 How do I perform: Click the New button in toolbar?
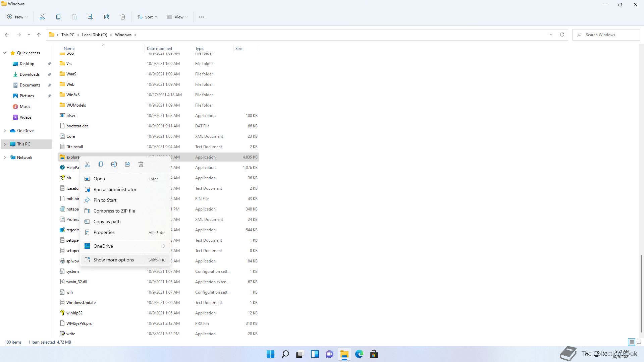point(17,17)
